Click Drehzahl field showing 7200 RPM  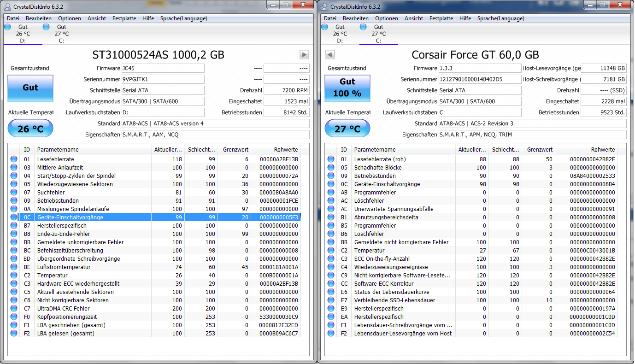pyautogui.click(x=287, y=90)
